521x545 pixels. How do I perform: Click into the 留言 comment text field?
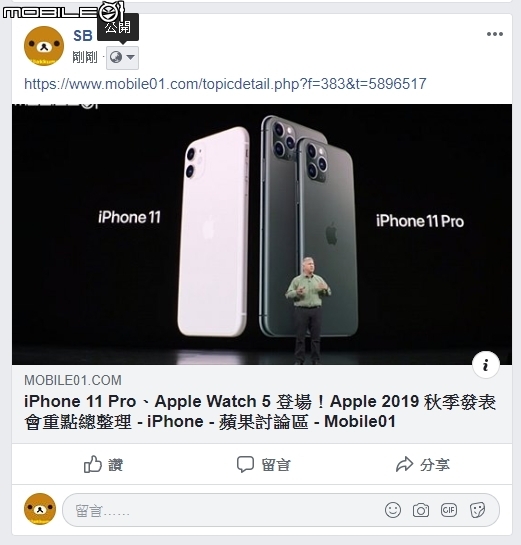pyautogui.click(x=222, y=510)
